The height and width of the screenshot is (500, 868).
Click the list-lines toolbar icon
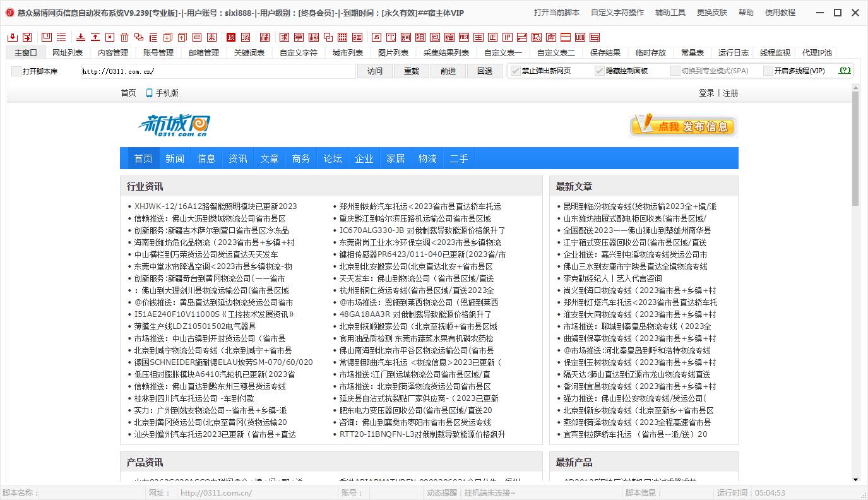click(61, 37)
